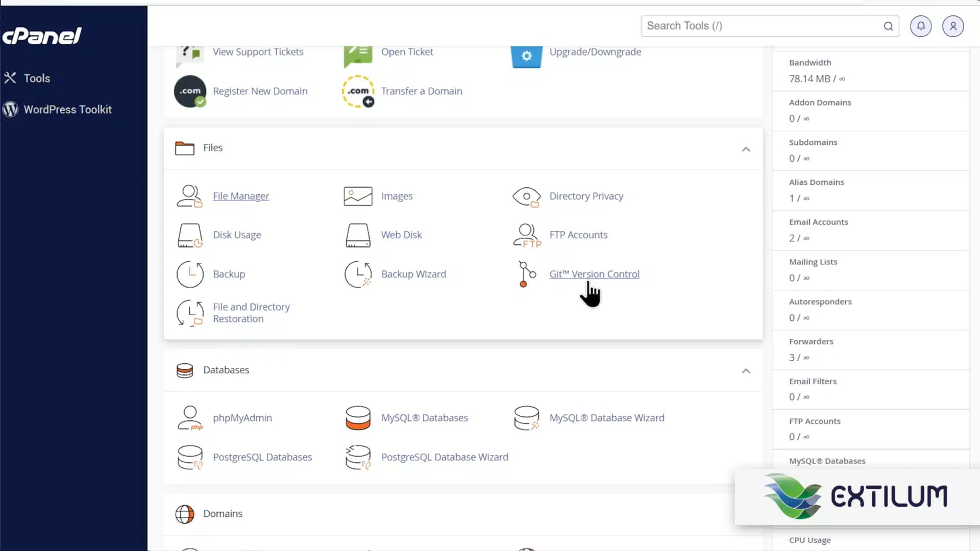
Task: Collapse the Databases section chevron
Action: 746,371
